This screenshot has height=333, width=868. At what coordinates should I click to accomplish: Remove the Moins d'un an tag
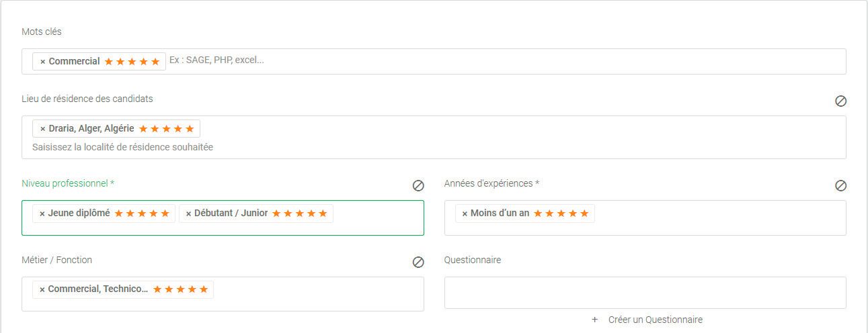coord(465,213)
